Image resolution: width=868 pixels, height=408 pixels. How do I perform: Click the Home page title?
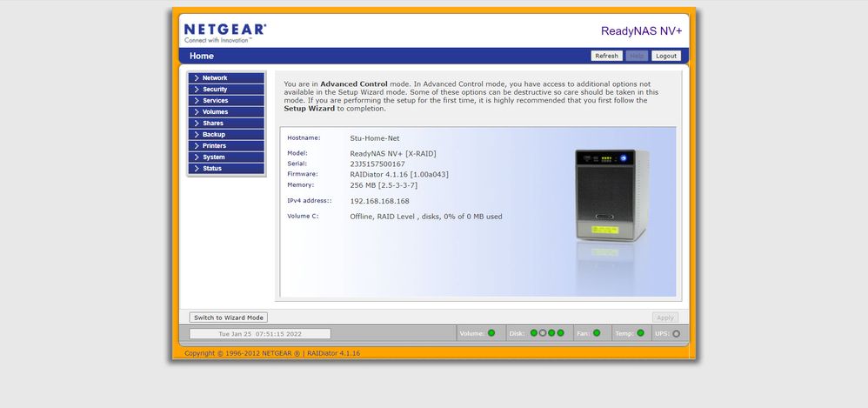pyautogui.click(x=202, y=56)
